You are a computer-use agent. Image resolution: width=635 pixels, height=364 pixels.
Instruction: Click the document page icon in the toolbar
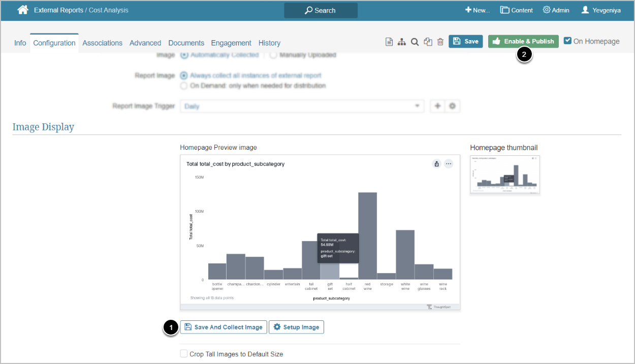[389, 42]
